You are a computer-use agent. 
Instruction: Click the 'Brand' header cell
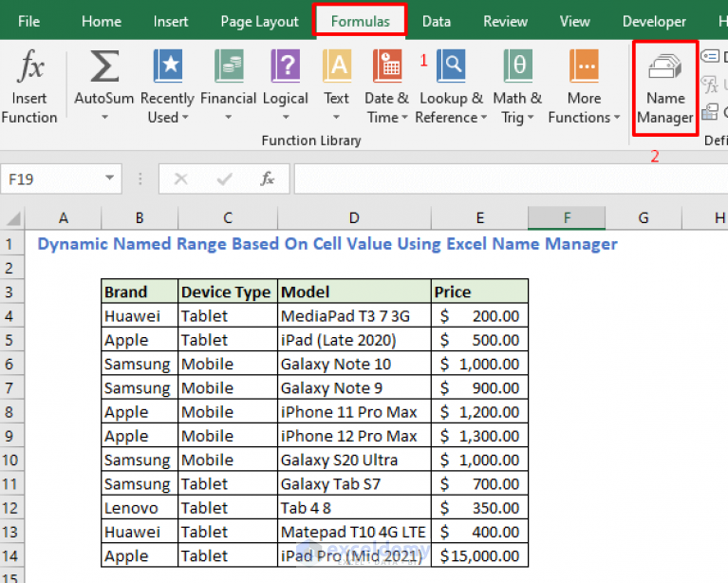140,291
